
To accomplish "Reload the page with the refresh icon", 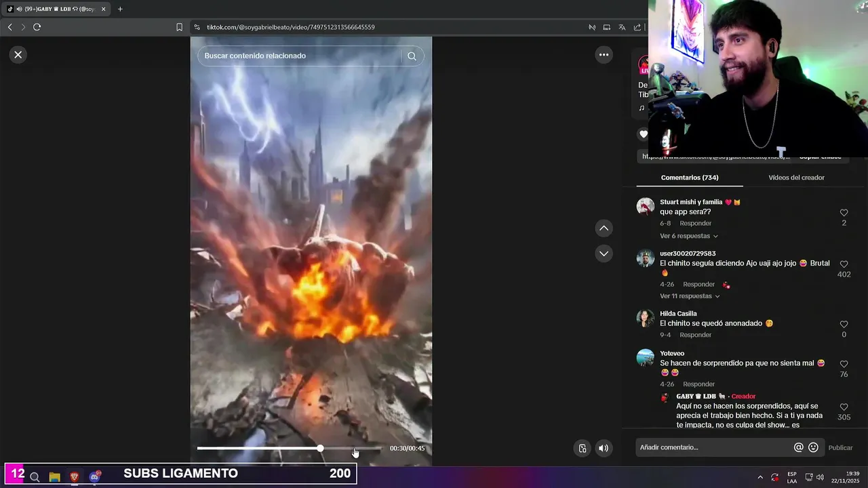I will [37, 27].
